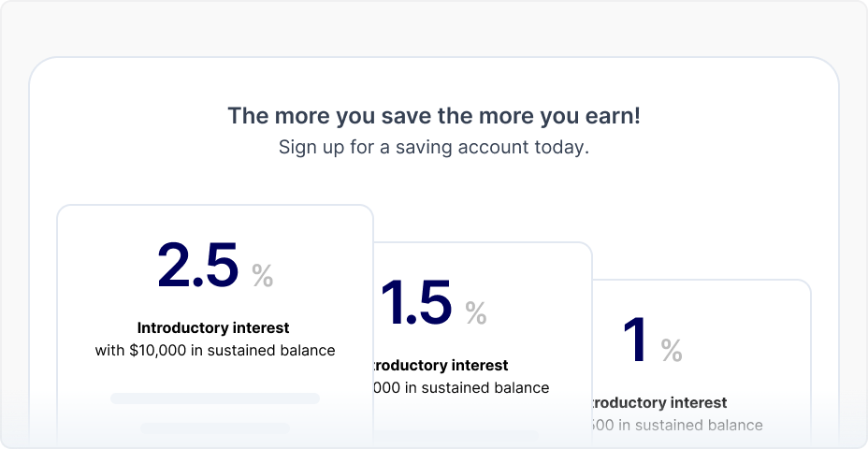Viewport: 868px width, 449px height.
Task: Click the shorter gray placeholder bar in 2.5% card
Action: [x=215, y=427]
